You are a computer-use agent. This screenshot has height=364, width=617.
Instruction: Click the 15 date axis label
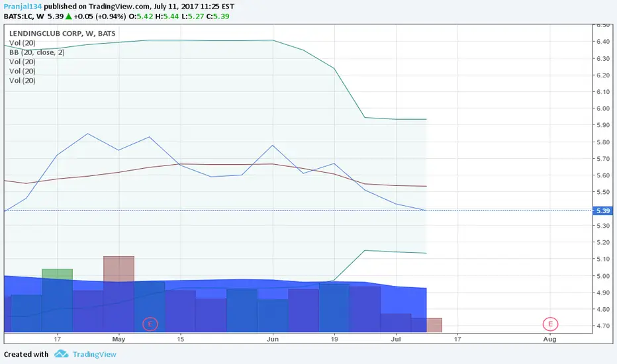click(x=180, y=339)
